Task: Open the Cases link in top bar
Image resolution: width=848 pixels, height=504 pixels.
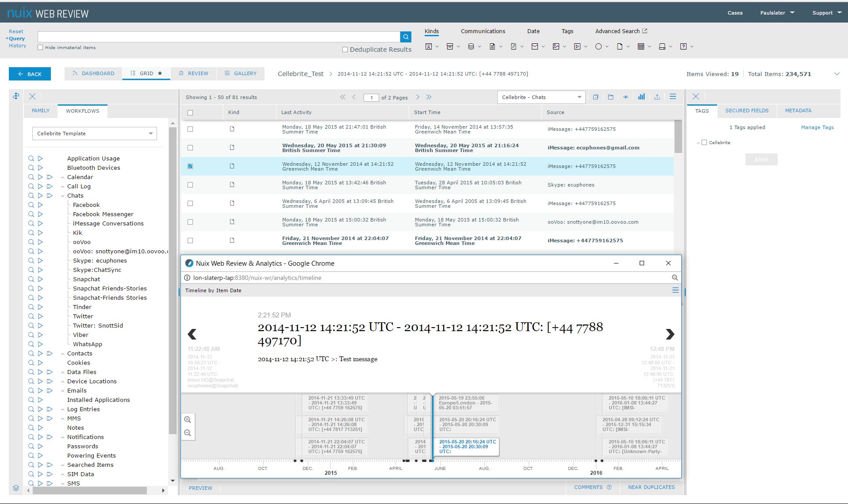Action: click(x=735, y=13)
